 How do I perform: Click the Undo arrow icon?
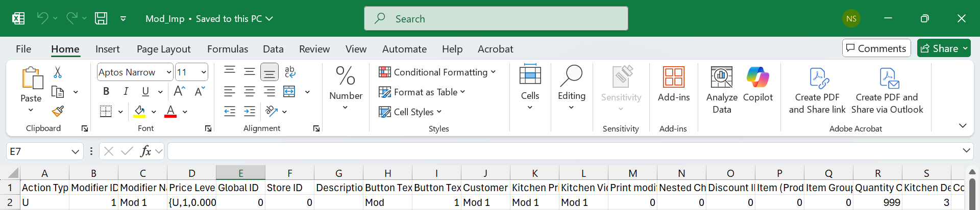42,18
